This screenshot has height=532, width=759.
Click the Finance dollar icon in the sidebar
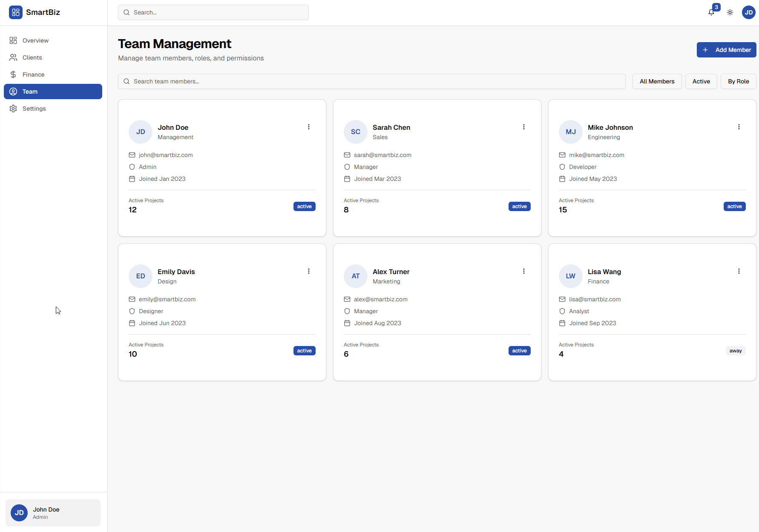click(13, 74)
